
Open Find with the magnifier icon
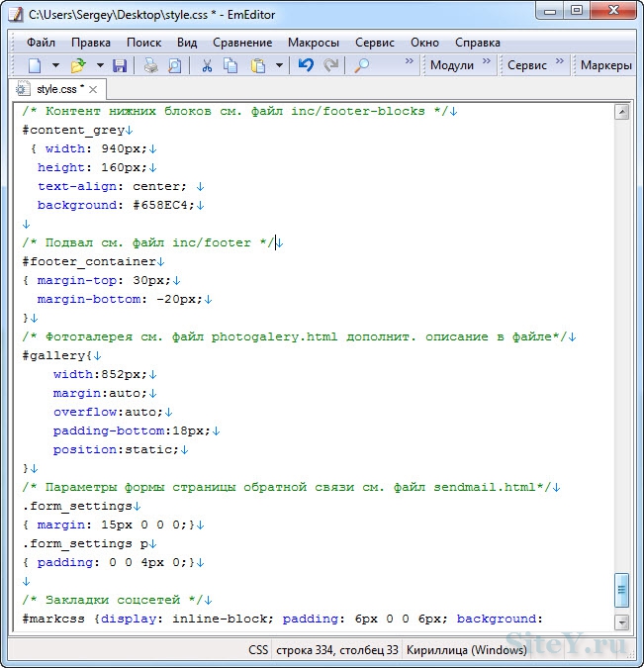coord(362,65)
